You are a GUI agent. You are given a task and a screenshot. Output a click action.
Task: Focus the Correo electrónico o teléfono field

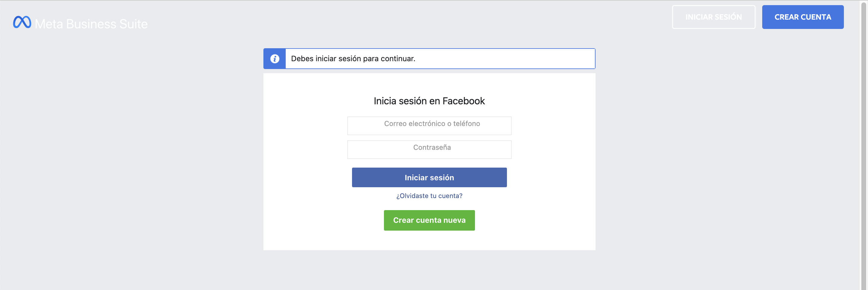(429, 125)
